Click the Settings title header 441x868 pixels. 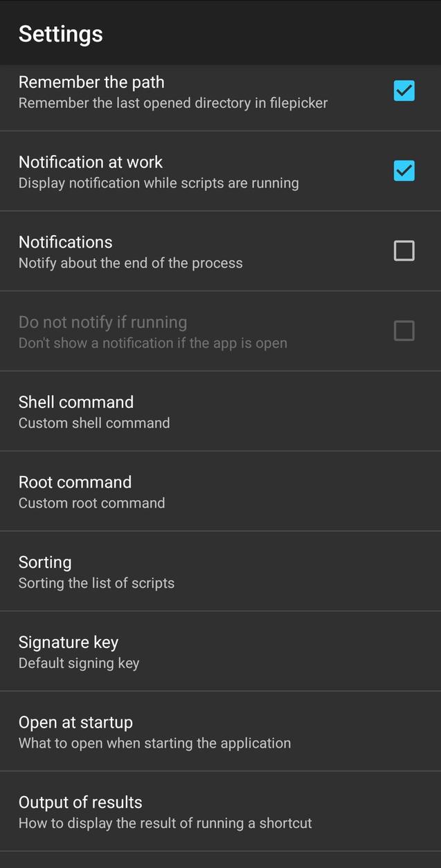[60, 33]
